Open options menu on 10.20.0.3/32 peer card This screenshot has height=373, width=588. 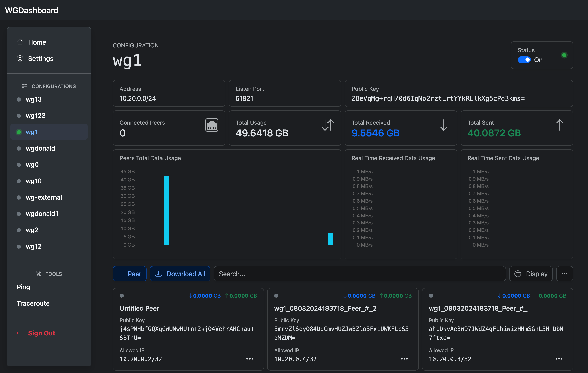pyautogui.click(x=559, y=358)
